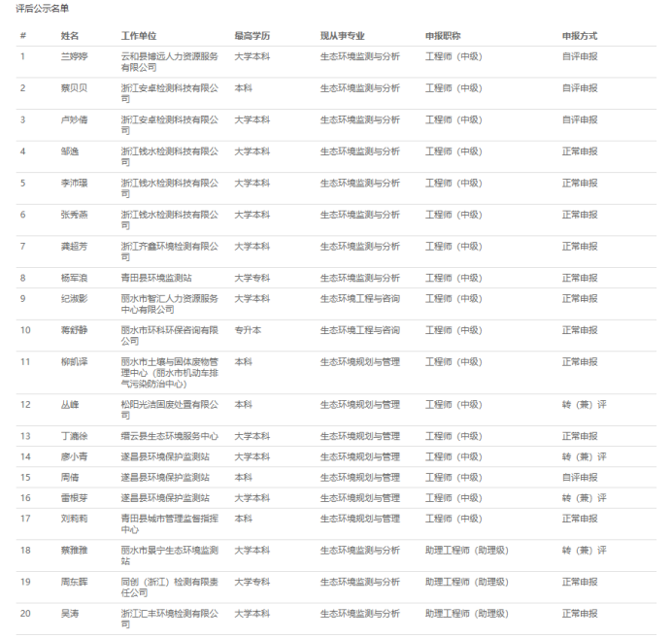The image size is (672, 638).
Task: Click the name 蔡贝贝
Action: [x=74, y=88]
